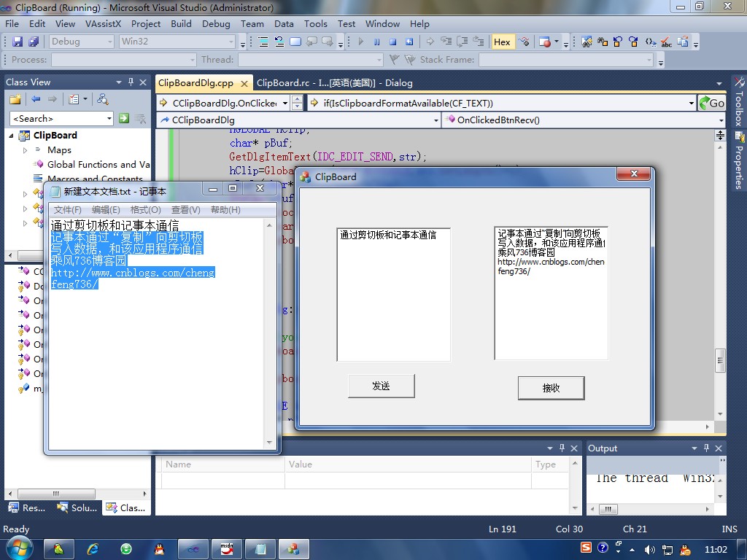Image resolution: width=747 pixels, height=560 pixels.
Task: Pin the Class View panel
Action: (131, 82)
